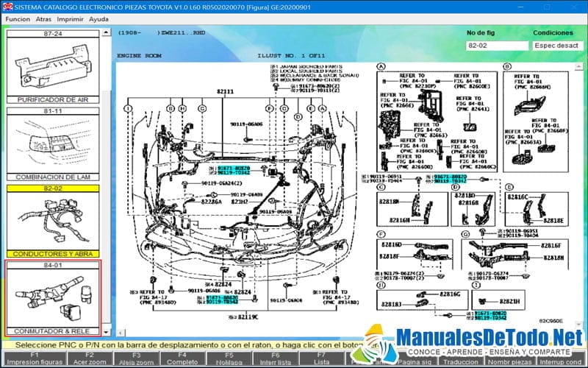This screenshot has width=588, height=368.
Task: Open the Funcion menu
Action: 18,19
